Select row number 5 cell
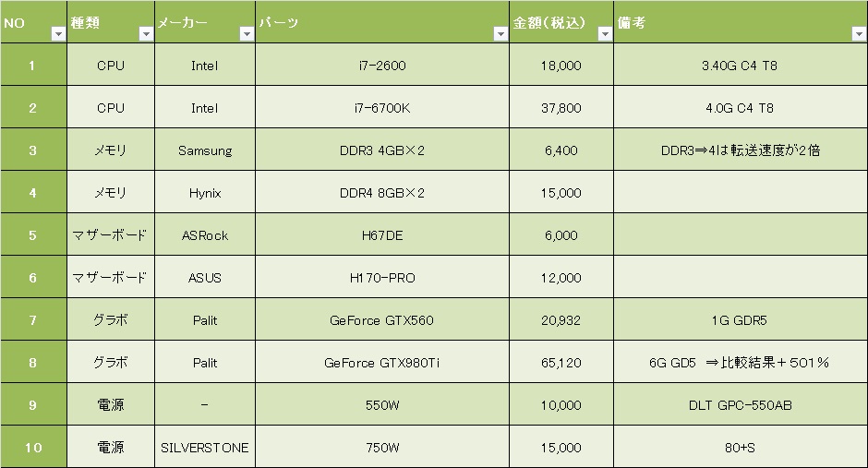 coord(33,235)
